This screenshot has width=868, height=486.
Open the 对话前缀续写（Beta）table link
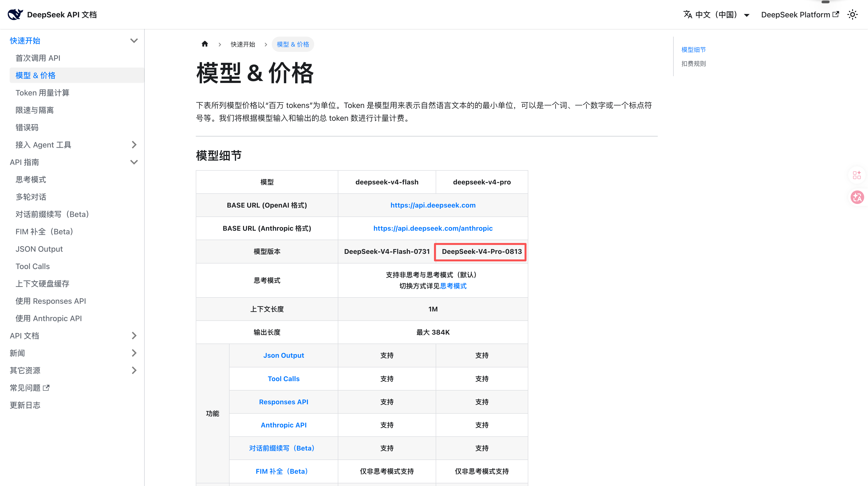pos(282,448)
